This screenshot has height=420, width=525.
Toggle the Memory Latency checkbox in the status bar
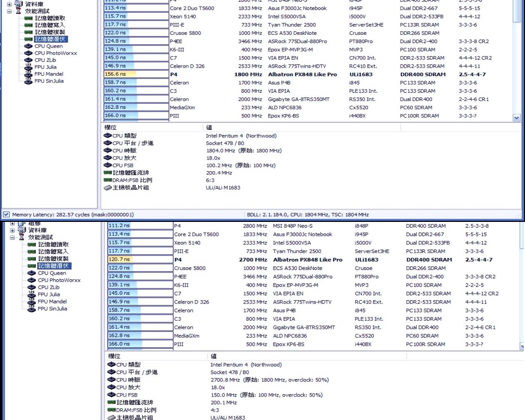point(7,215)
